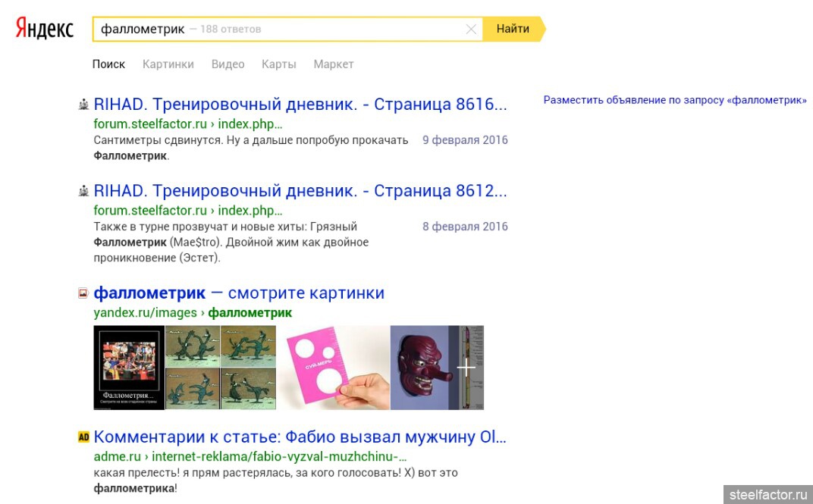This screenshot has width=813, height=504.
Task: Click the Найти search button
Action: [513, 29]
